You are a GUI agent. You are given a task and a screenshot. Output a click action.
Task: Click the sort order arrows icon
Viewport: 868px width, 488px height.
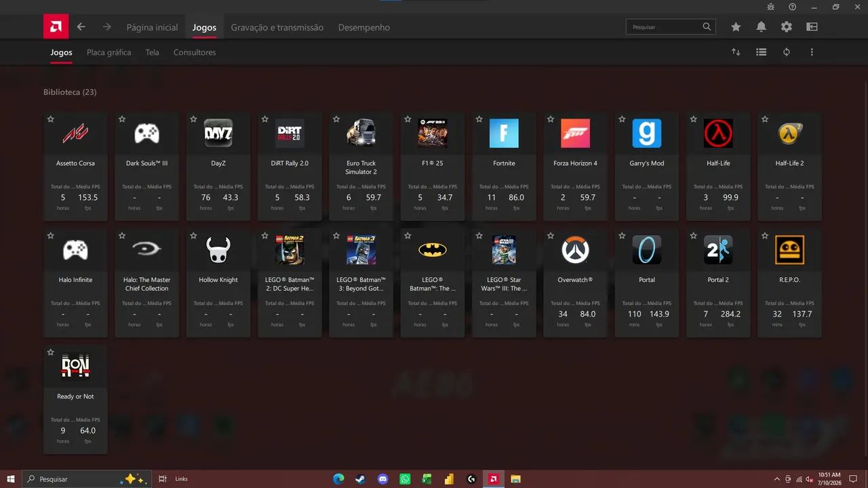point(736,52)
